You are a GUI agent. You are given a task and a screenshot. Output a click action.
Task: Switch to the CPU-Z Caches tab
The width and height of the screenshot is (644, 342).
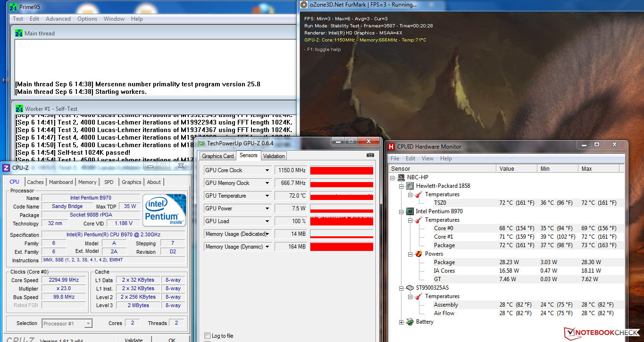click(35, 182)
